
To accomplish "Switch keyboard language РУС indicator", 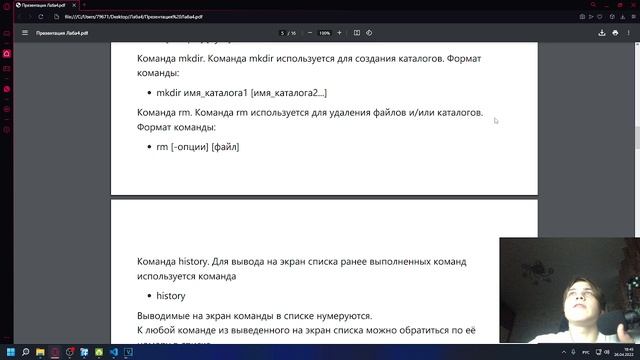I will (586, 352).
